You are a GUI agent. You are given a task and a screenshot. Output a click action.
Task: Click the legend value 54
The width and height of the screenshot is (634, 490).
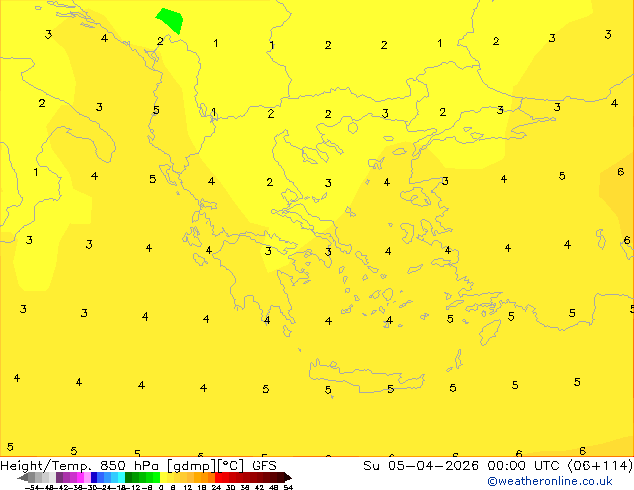pos(288,487)
